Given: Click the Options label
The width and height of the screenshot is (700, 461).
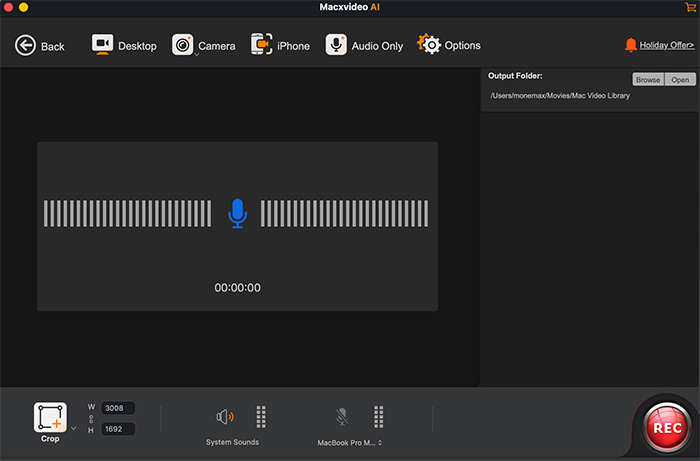Looking at the screenshot, I should tap(462, 46).
